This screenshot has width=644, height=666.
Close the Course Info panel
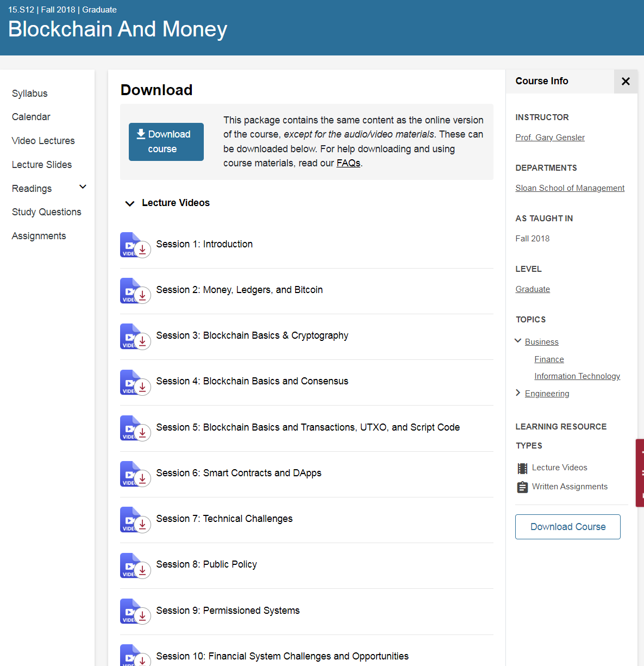[x=626, y=82]
